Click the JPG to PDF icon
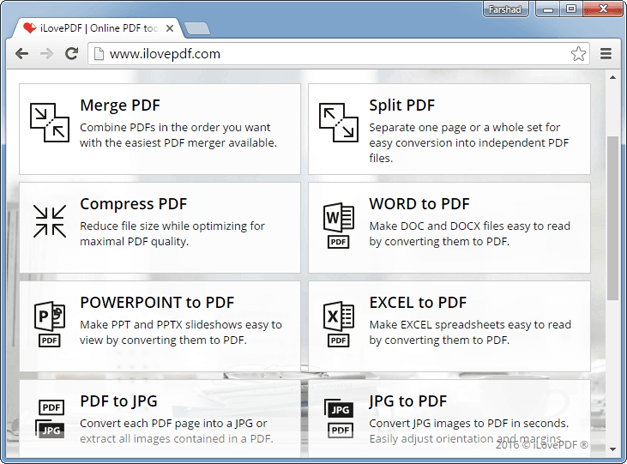Image resolution: width=627 pixels, height=464 pixels. click(x=339, y=418)
